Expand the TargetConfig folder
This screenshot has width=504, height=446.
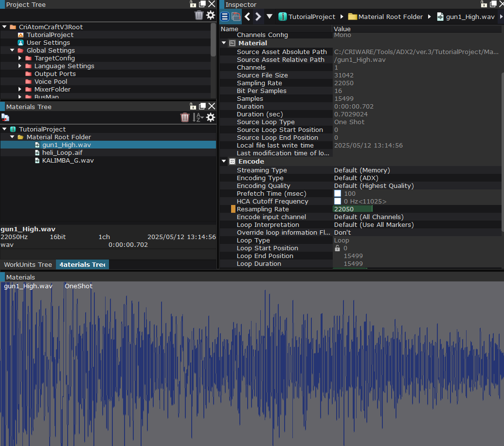pos(20,58)
